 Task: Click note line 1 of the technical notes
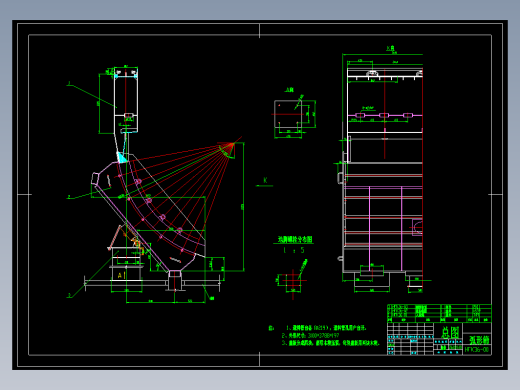(x=326, y=328)
